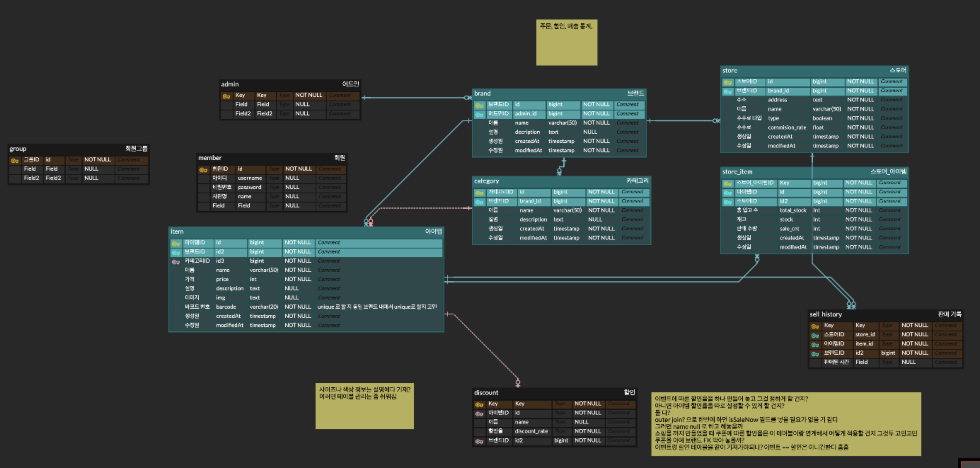Viewport: 980px width, 468px height.
Task: Click the pink key icon beside item id3
Action: pos(175,262)
